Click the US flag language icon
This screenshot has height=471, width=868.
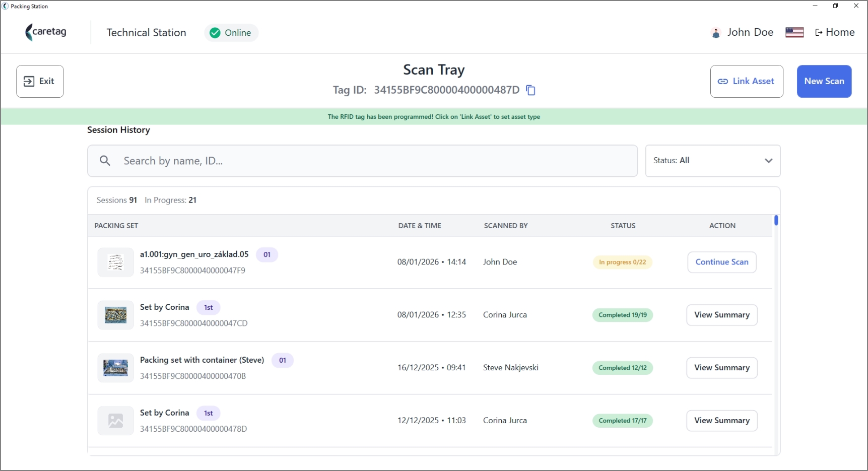tap(794, 32)
